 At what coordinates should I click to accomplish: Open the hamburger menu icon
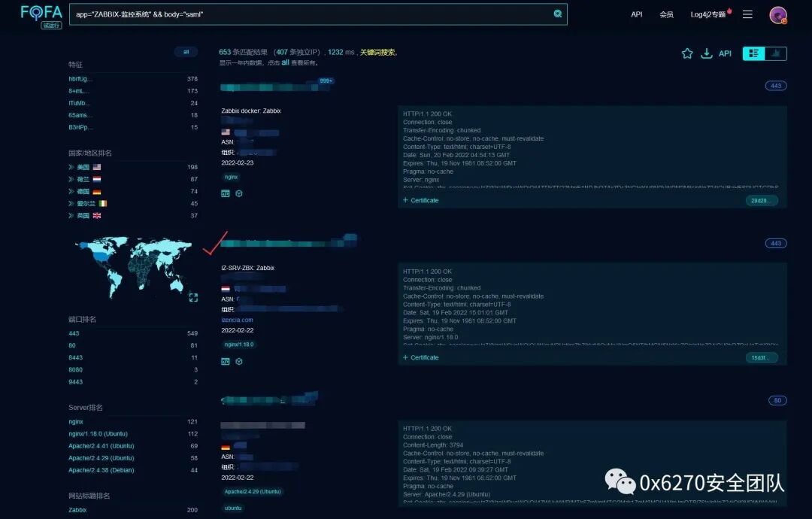(747, 14)
